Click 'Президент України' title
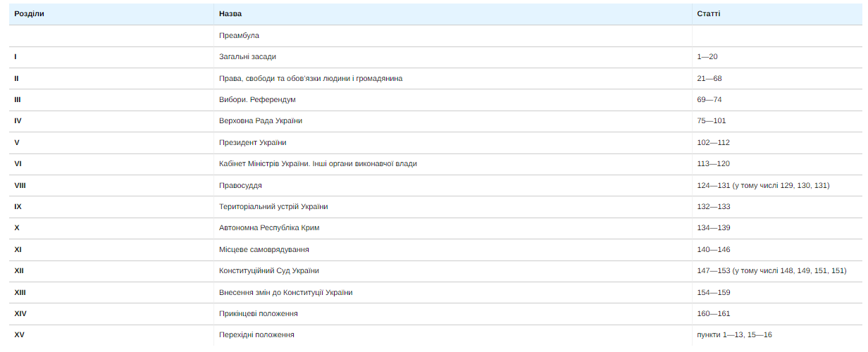Image resolution: width=868 pixels, height=352 pixels. [253, 143]
